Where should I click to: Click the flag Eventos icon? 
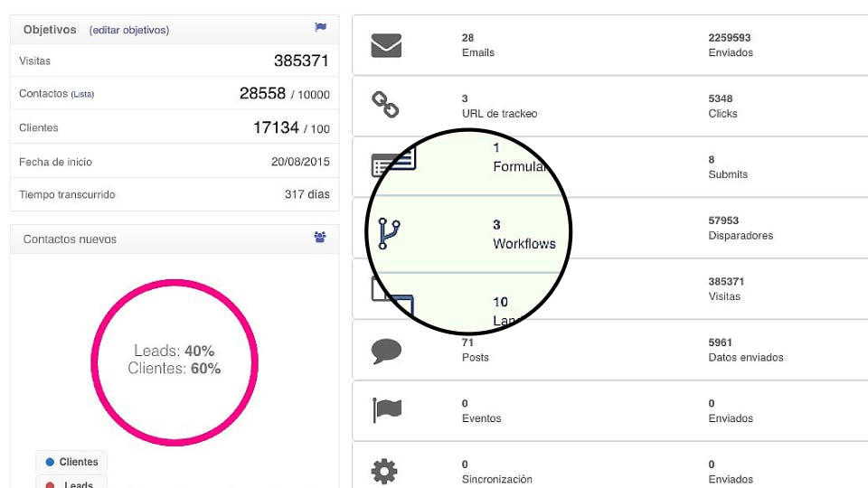387,410
